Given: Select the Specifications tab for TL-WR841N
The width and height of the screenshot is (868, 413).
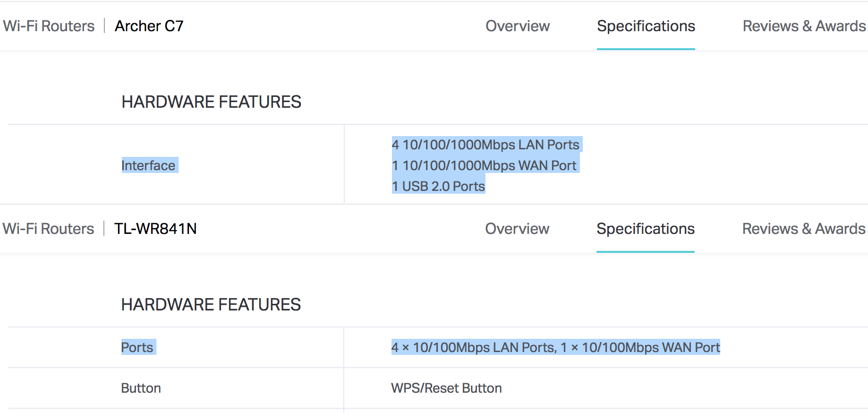Looking at the screenshot, I should 645,229.
